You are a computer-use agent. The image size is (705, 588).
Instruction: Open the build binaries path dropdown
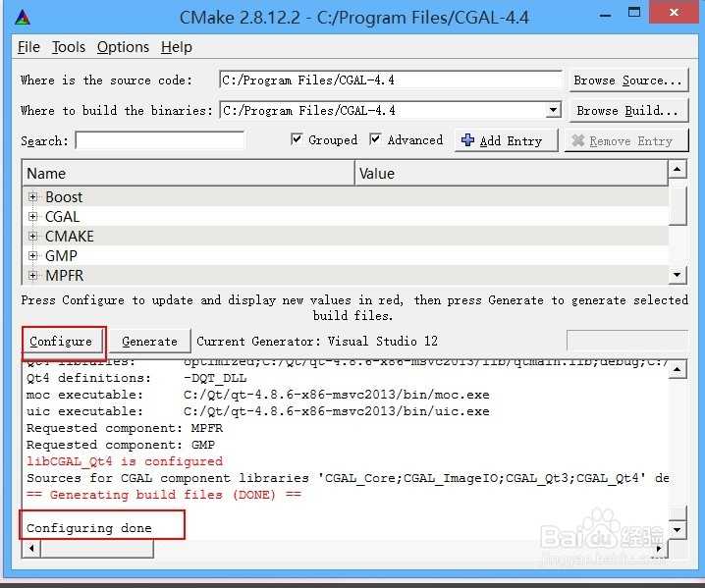coord(553,110)
